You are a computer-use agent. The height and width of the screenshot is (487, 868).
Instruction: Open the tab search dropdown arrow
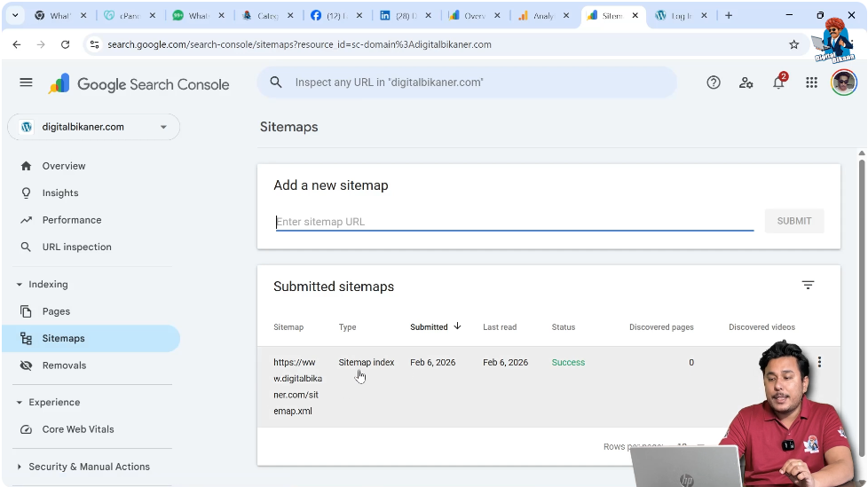click(x=15, y=15)
